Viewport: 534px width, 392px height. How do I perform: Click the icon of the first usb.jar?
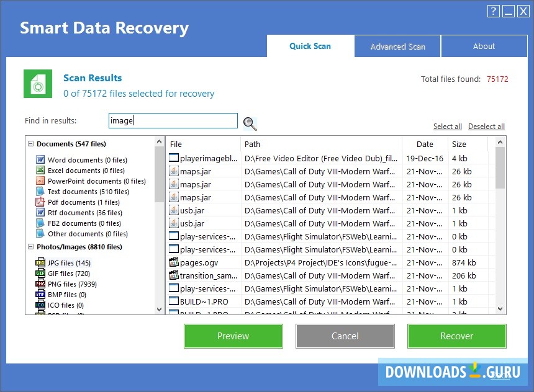[x=174, y=210]
